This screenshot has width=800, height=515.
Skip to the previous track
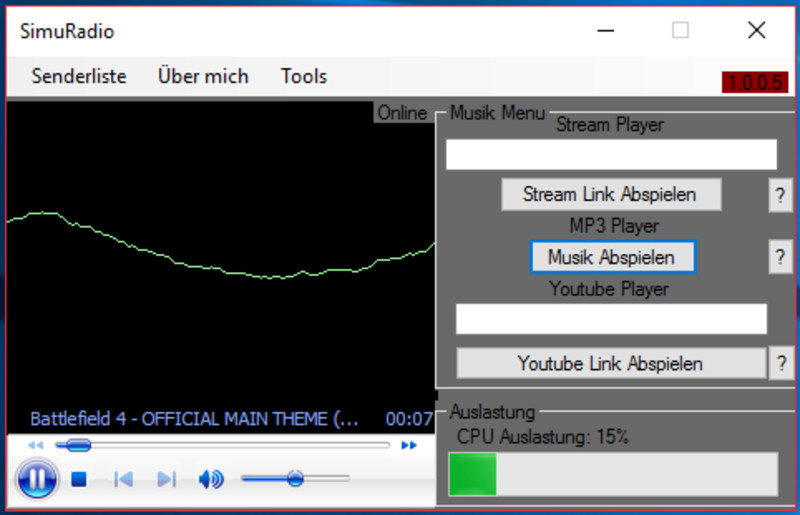123,480
